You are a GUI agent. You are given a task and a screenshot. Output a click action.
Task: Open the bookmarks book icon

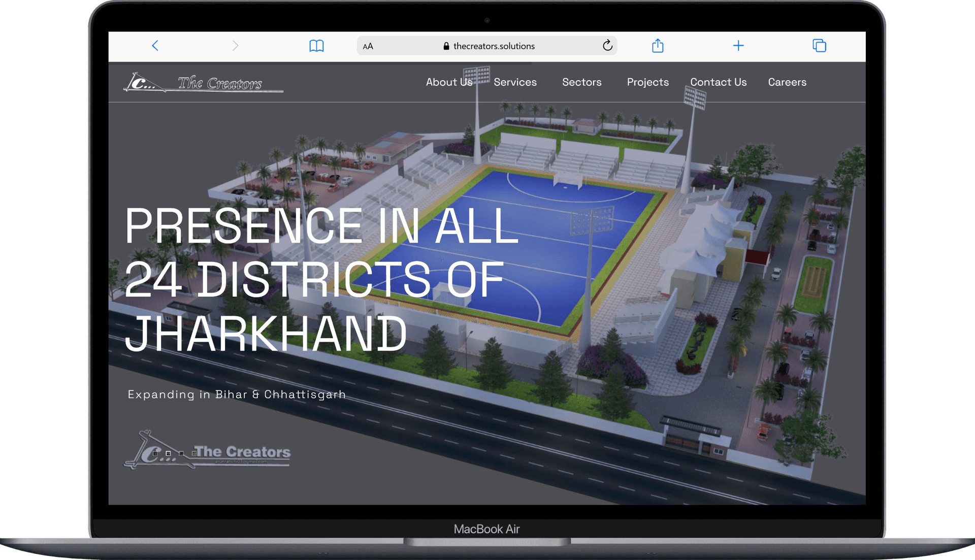[x=316, y=46]
